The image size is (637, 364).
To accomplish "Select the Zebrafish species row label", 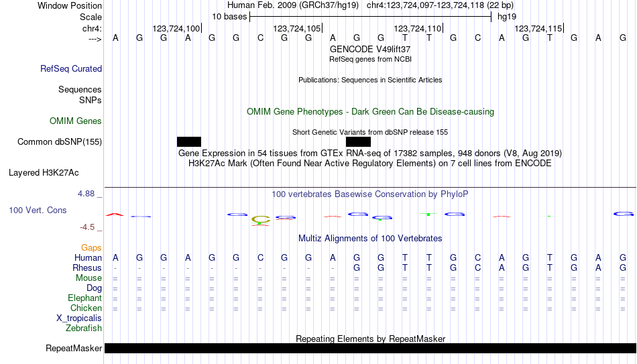I will coord(84,328).
